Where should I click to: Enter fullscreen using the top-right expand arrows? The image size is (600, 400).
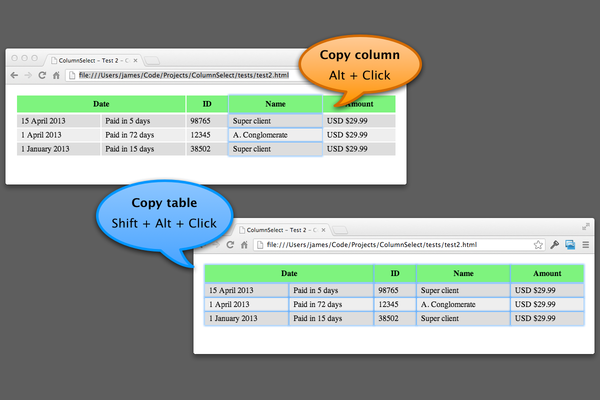(586, 227)
